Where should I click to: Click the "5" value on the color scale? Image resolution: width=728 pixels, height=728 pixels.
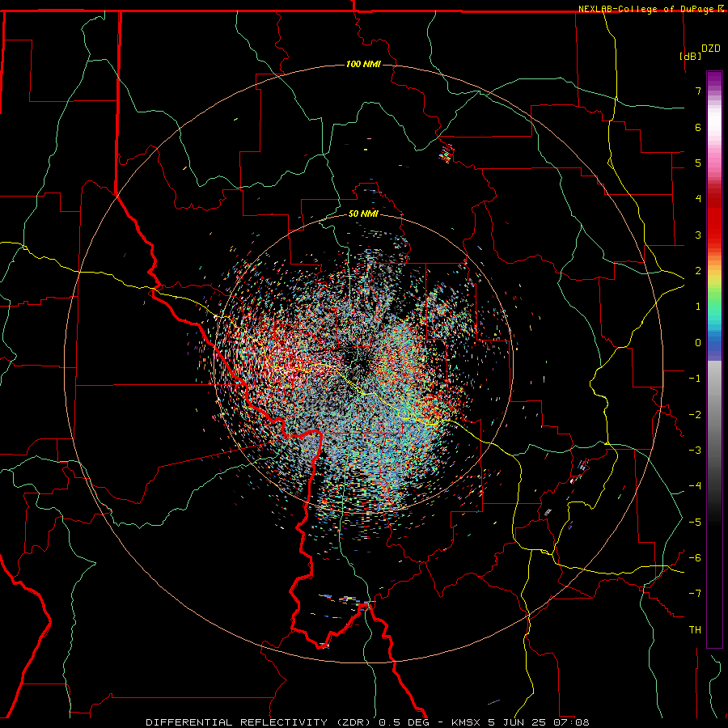698,163
